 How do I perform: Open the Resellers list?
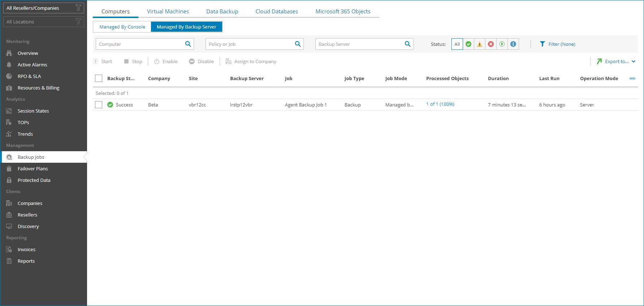pos(27,215)
